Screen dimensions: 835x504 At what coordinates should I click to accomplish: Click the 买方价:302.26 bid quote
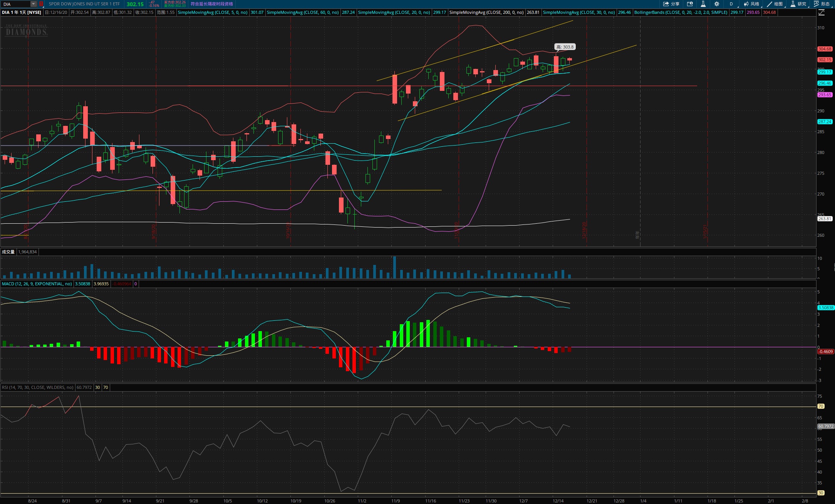175,2
